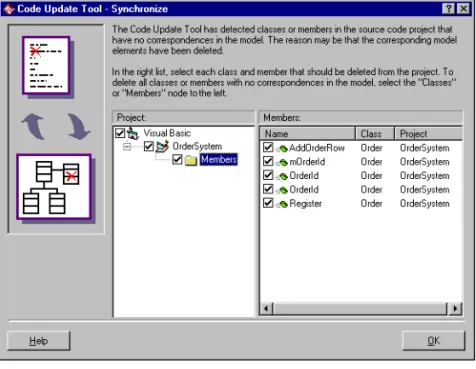Viewport: 476px width, 369px height.
Task: Sort members by Name column header
Action: coord(307,134)
